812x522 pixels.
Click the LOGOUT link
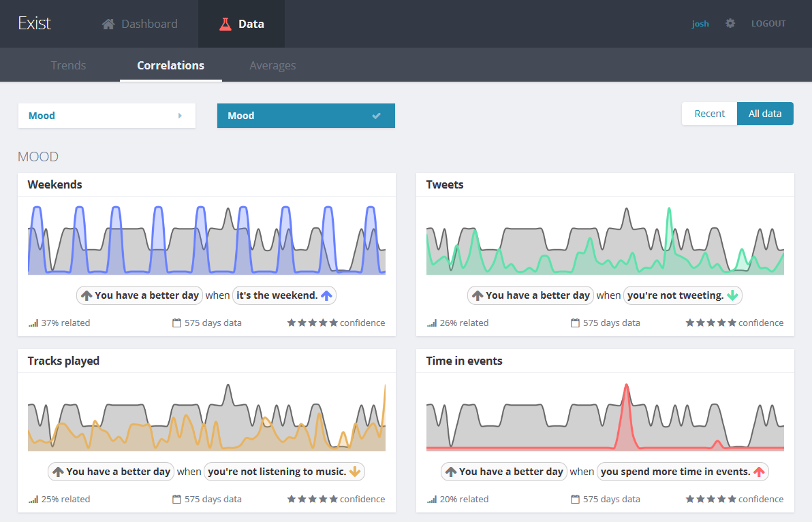[768, 24]
